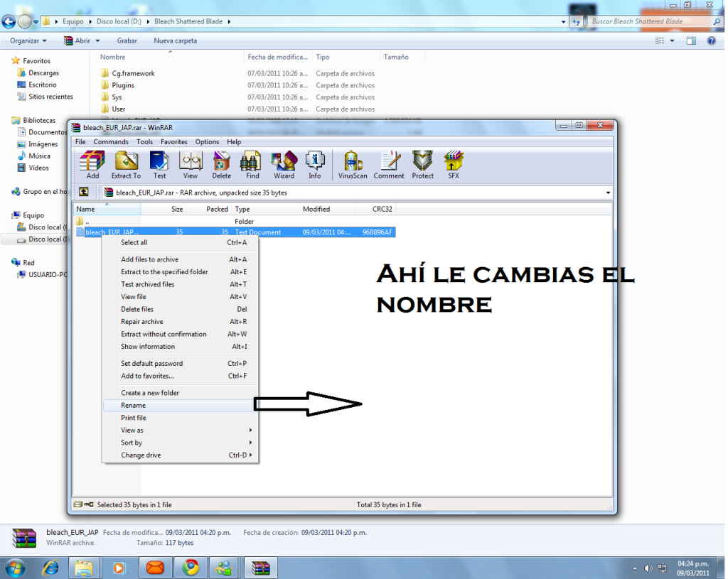This screenshot has width=728, height=579.
Task: Click the Test archive icon
Action: (x=159, y=165)
